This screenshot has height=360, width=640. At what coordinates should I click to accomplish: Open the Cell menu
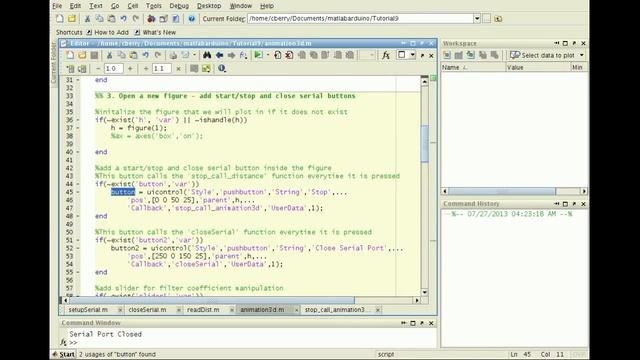(133, 6)
